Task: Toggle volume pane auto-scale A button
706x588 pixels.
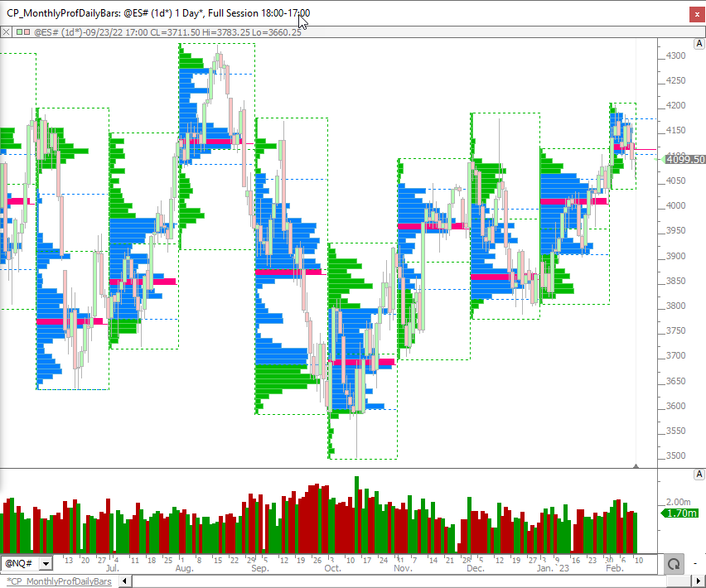Action: click(x=699, y=475)
